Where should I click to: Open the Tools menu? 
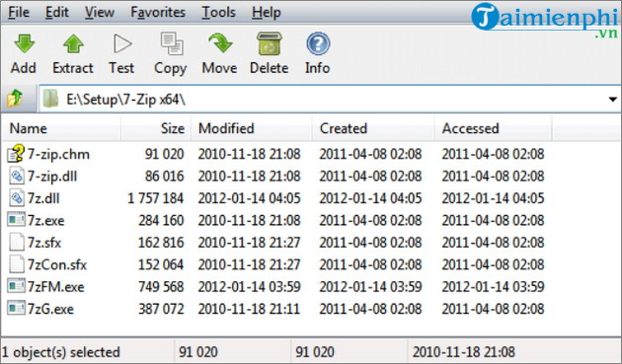(218, 12)
